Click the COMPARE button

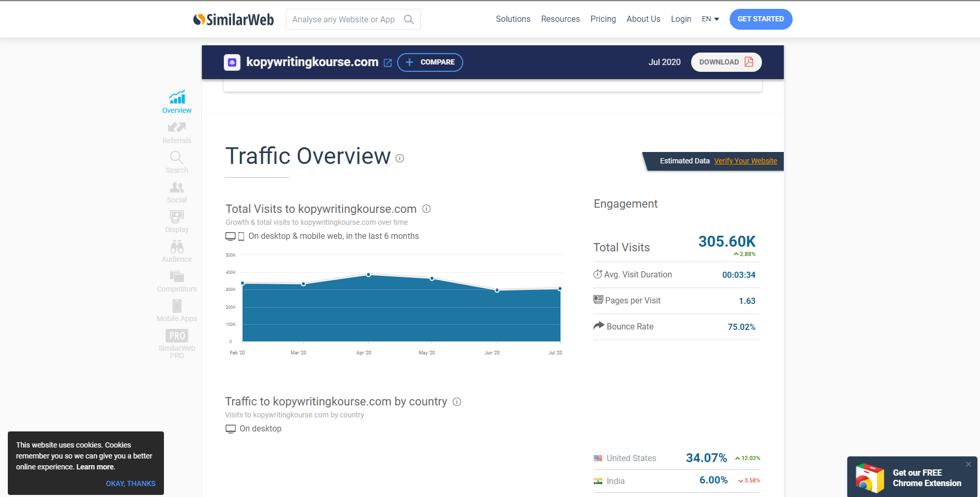(430, 62)
